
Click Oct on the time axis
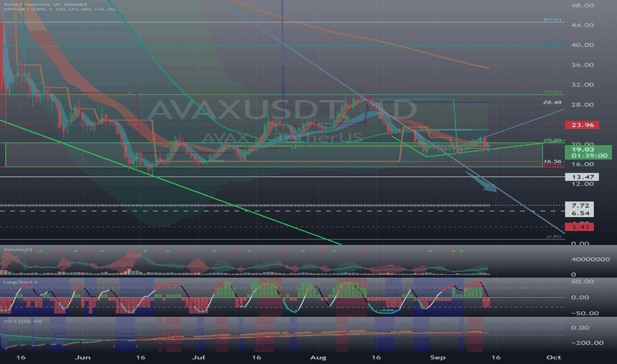(x=554, y=357)
